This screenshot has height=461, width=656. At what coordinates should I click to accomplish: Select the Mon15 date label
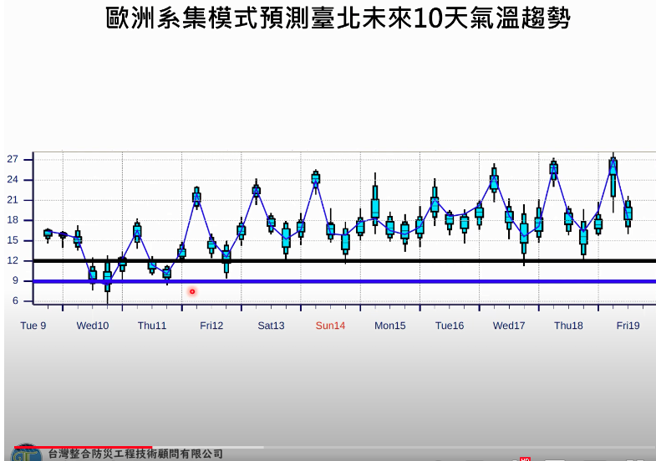pos(390,325)
